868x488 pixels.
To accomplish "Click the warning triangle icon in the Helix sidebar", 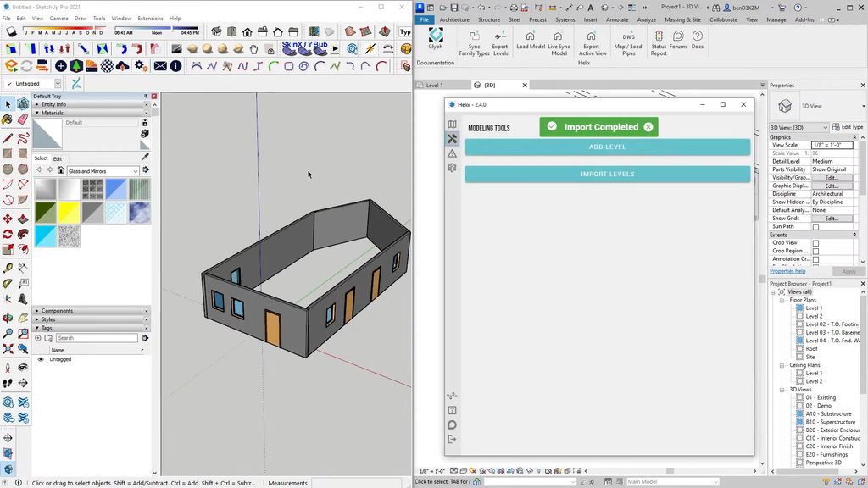I will pyautogui.click(x=453, y=153).
